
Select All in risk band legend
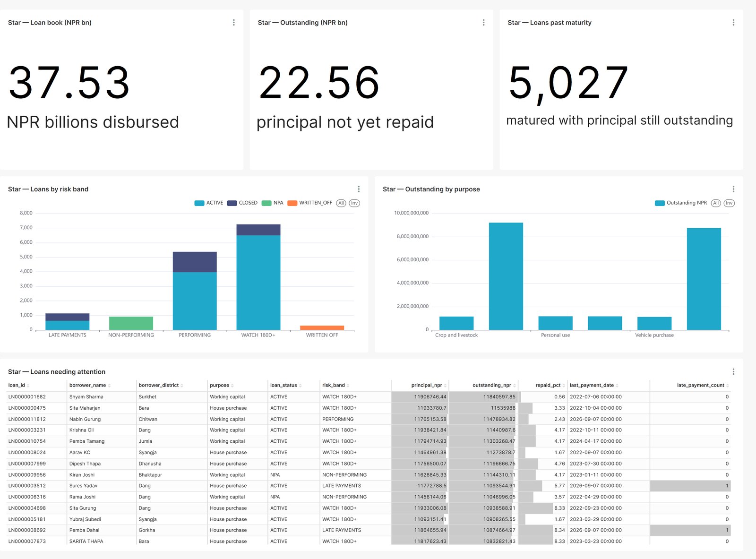click(341, 203)
